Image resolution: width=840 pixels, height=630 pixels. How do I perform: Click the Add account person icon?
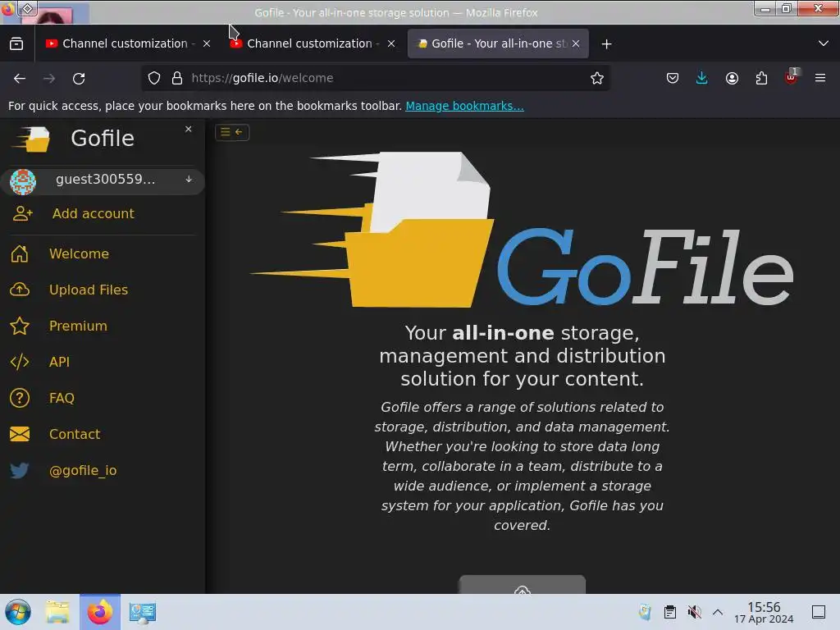coord(22,214)
